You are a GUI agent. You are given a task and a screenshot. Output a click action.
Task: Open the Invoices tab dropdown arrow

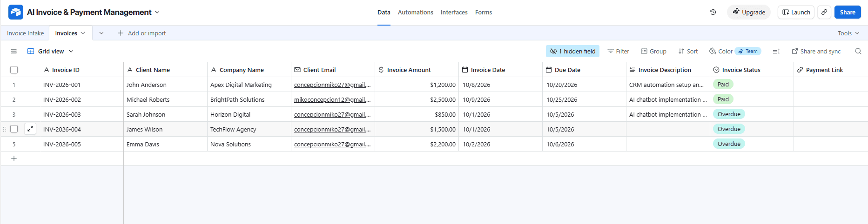click(x=83, y=33)
